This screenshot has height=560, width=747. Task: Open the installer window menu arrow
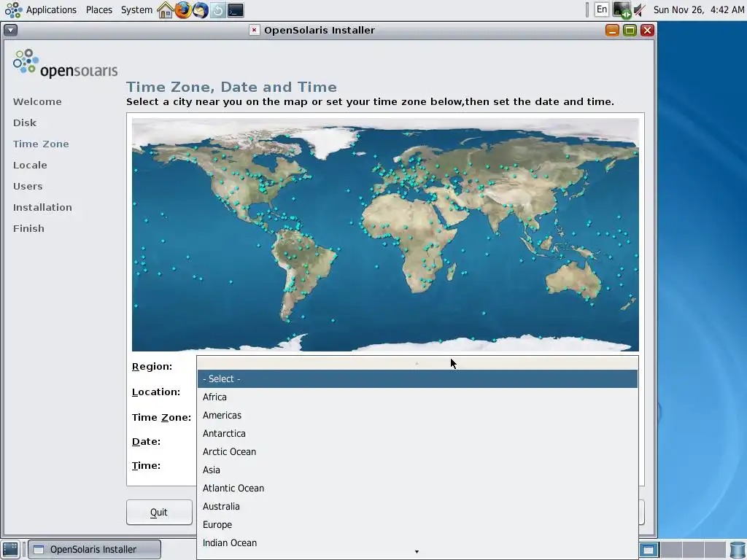(x=10, y=30)
